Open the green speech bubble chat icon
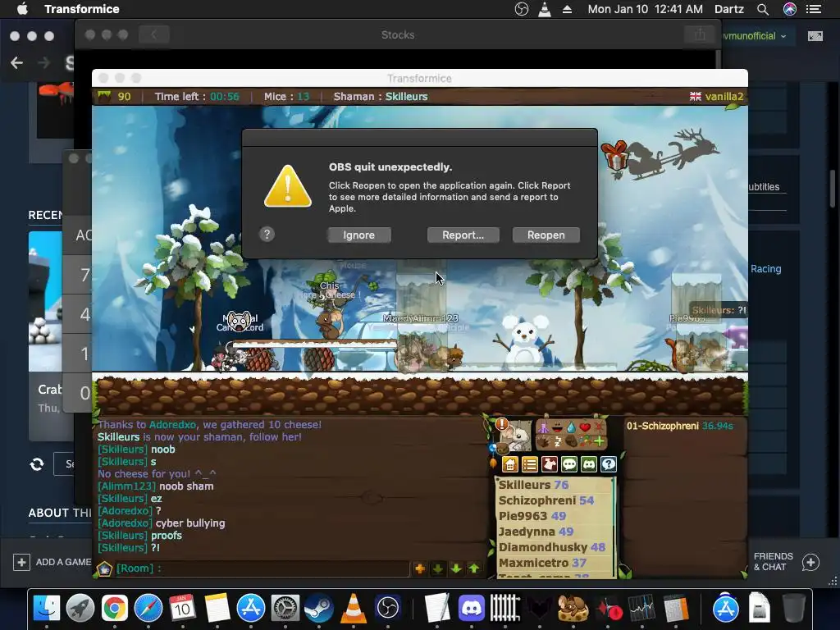The width and height of the screenshot is (840, 630). click(x=569, y=464)
